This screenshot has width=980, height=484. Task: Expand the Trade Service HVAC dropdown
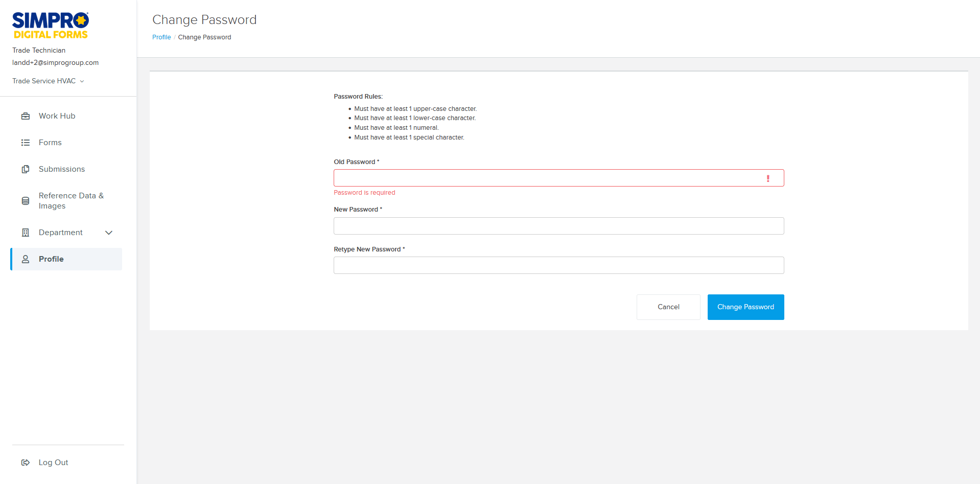tap(48, 81)
